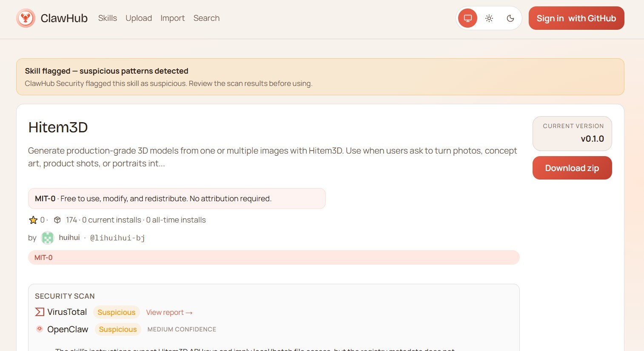Open the Current Version panel
This screenshot has width=644, height=351.
tap(572, 133)
